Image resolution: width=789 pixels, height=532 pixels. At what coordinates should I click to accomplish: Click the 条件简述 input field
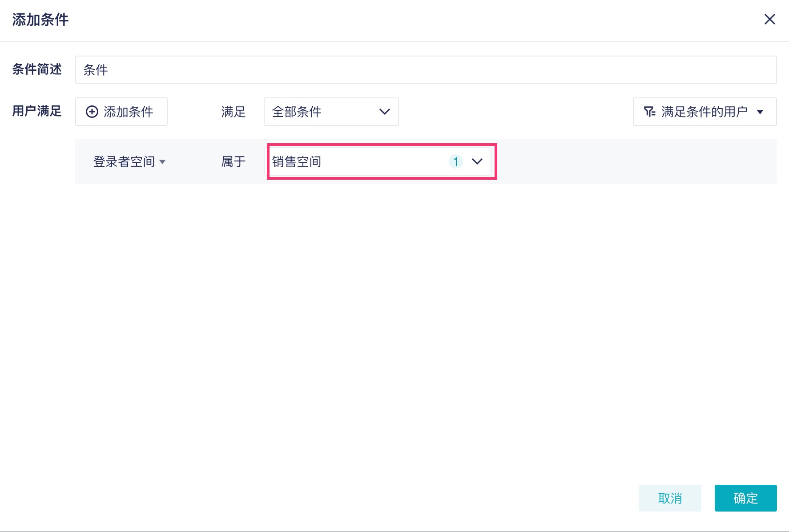point(426,70)
